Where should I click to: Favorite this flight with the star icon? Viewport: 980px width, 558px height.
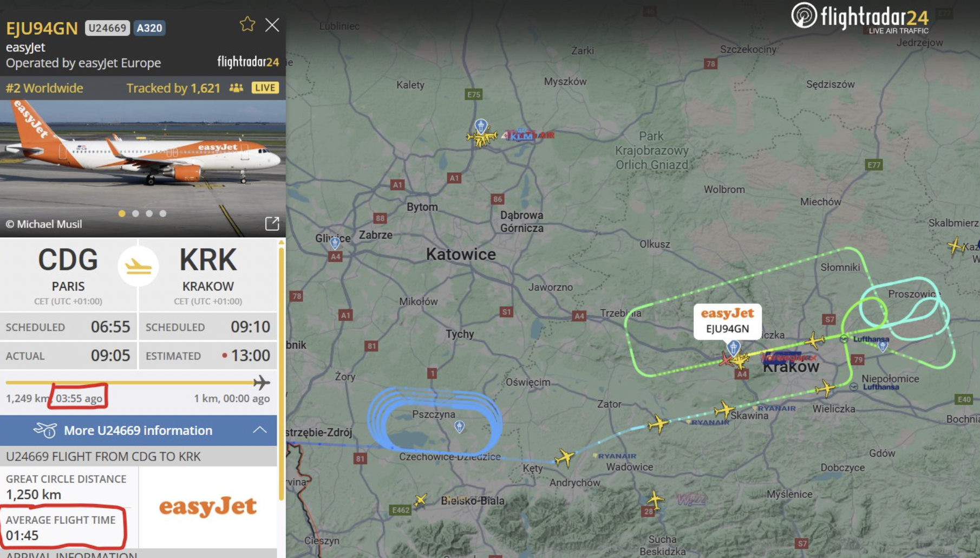(247, 24)
